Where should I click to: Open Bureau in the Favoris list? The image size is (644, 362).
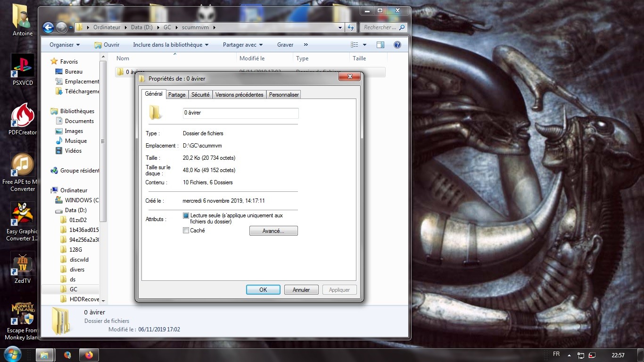74,72
